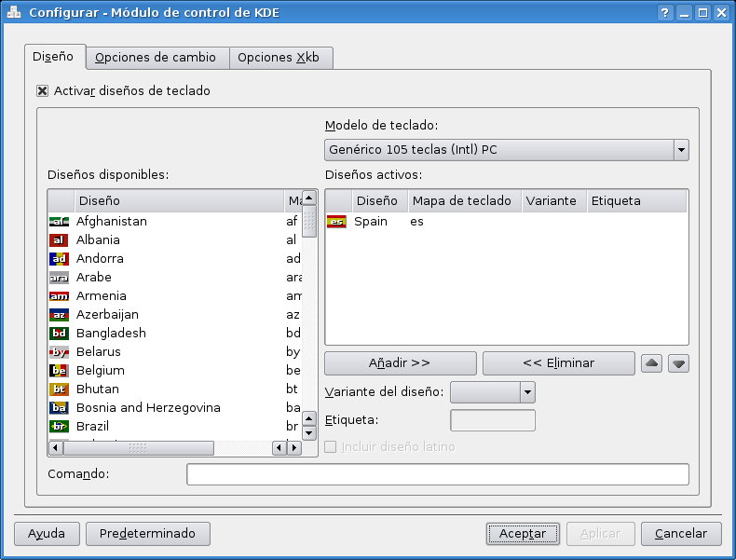Click the Comando text field
736x560 pixels.
click(437, 474)
